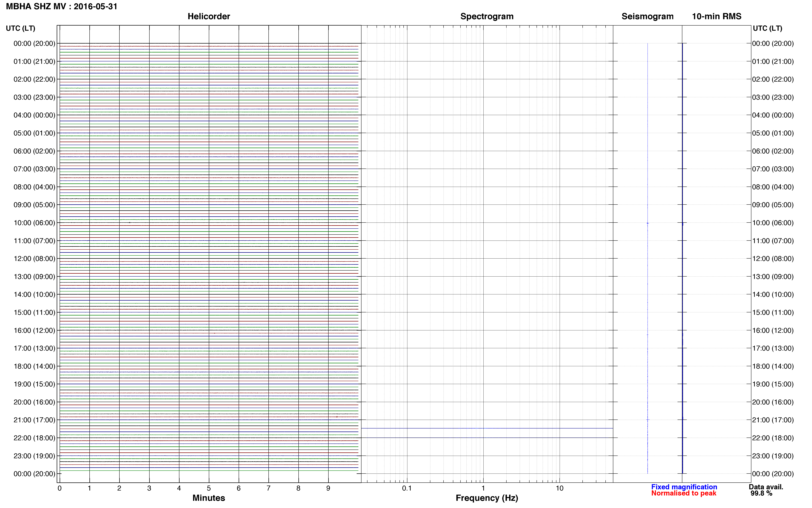Click RMS-side label '21:00 (17:00)'
The width and height of the screenshot is (812, 508).
pos(773,420)
